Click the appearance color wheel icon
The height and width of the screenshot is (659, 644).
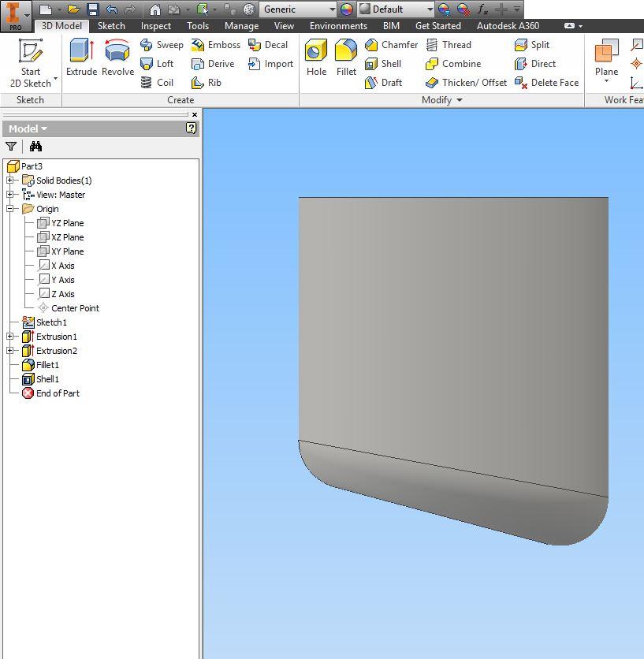[346, 9]
